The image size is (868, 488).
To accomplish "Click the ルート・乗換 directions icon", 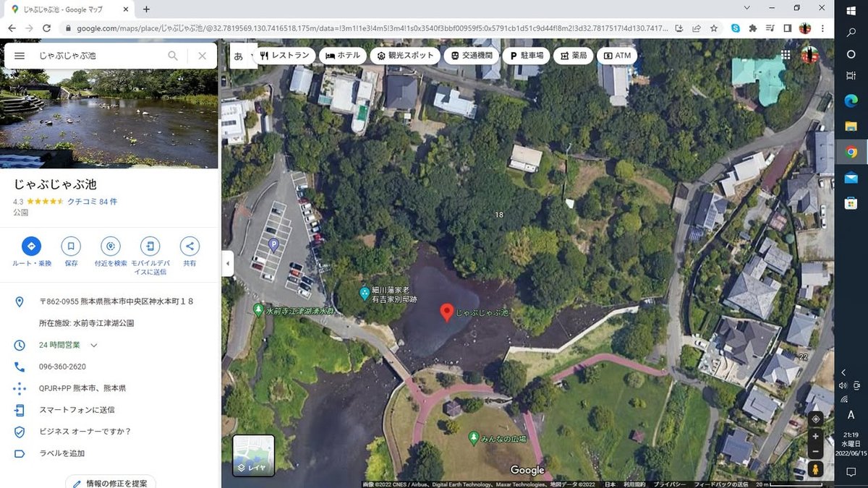I will 31,246.
